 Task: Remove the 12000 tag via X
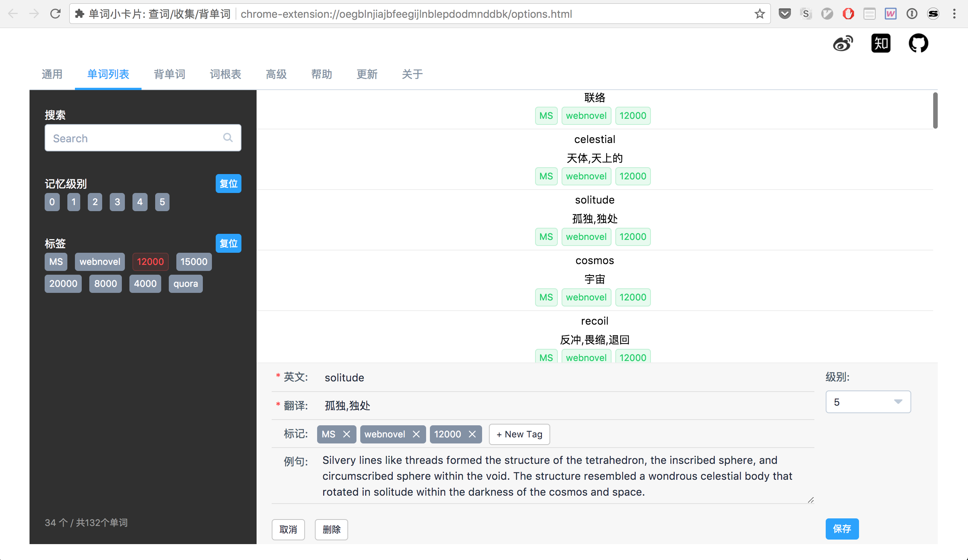pyautogui.click(x=473, y=434)
